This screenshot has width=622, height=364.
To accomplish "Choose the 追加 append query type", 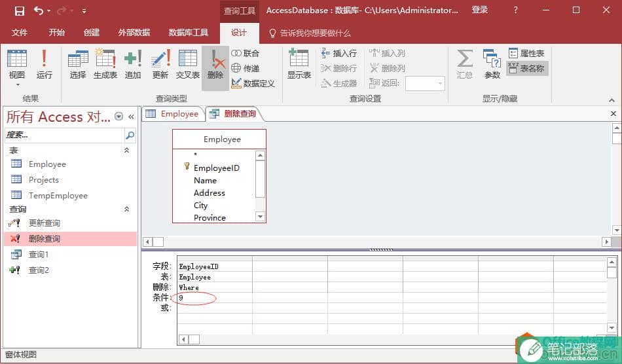I will 133,64.
